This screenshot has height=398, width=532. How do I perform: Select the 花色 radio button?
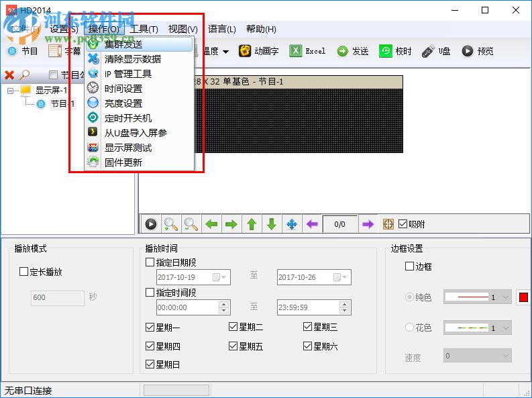[x=409, y=328]
